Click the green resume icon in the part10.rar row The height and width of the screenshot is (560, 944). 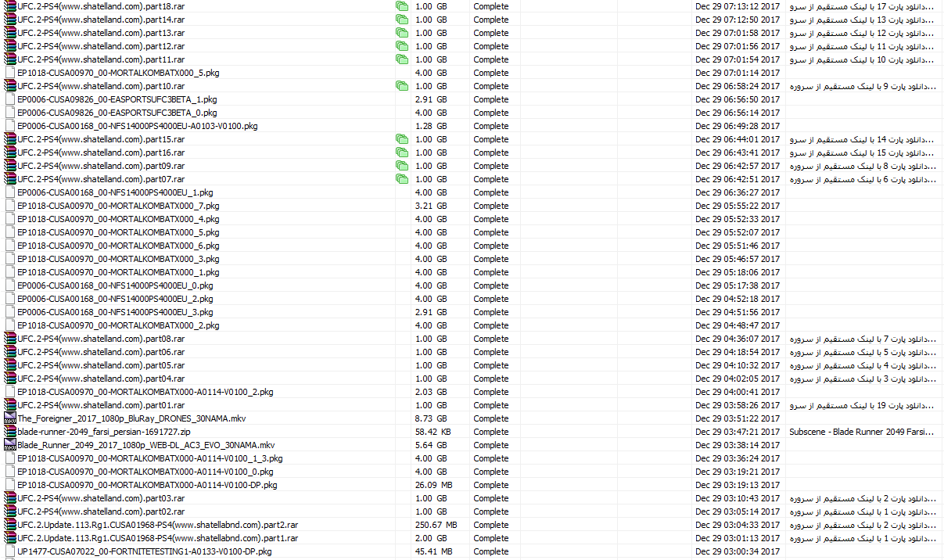[x=402, y=86]
